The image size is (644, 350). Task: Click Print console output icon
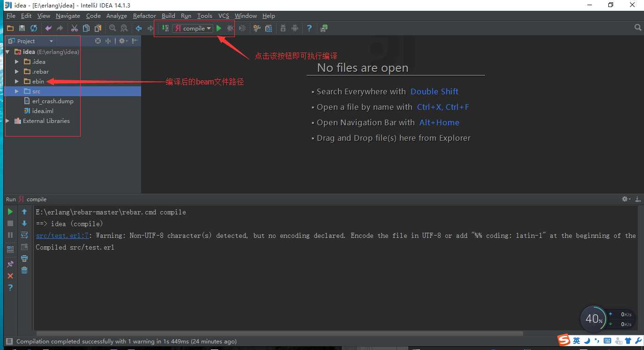click(x=24, y=259)
